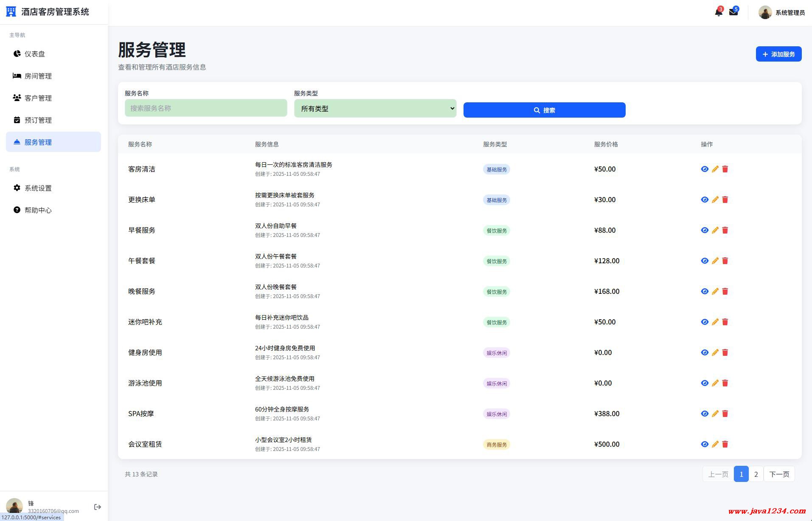This screenshot has width=812, height=521.
Task: Edit the 客房清洁 service with pencil icon
Action: click(715, 169)
